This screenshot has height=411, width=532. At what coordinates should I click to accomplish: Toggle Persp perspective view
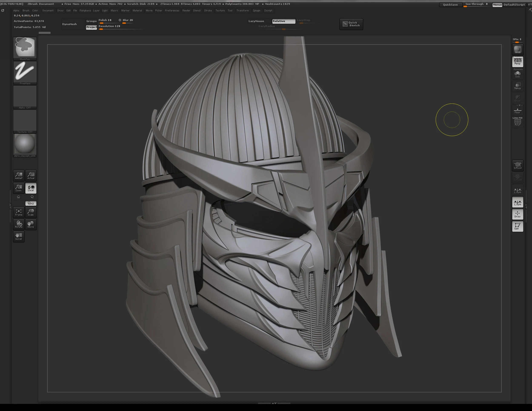click(518, 61)
